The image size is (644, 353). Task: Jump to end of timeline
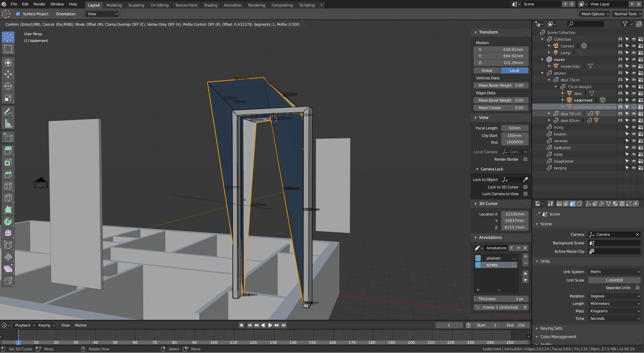(x=284, y=325)
